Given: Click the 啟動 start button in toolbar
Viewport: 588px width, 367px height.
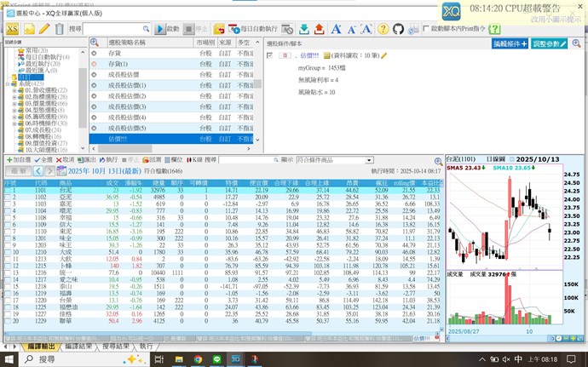Looking at the screenshot, I should click(168, 30).
